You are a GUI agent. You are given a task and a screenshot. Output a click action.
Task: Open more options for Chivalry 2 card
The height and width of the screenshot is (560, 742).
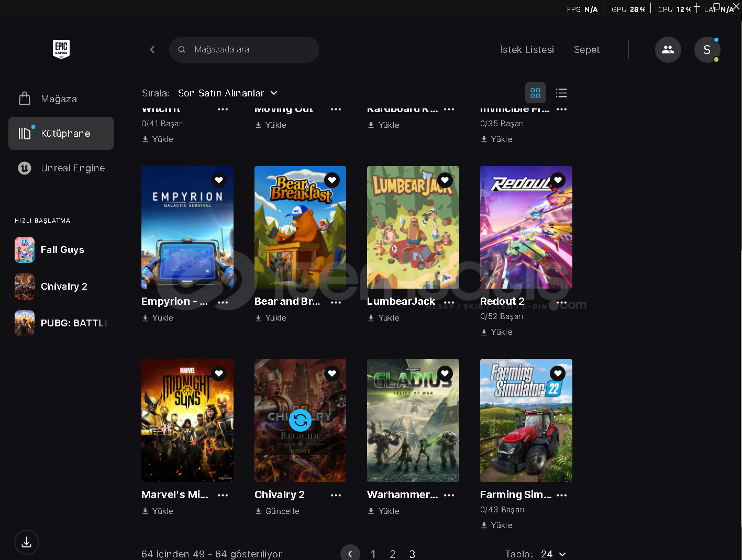point(336,495)
